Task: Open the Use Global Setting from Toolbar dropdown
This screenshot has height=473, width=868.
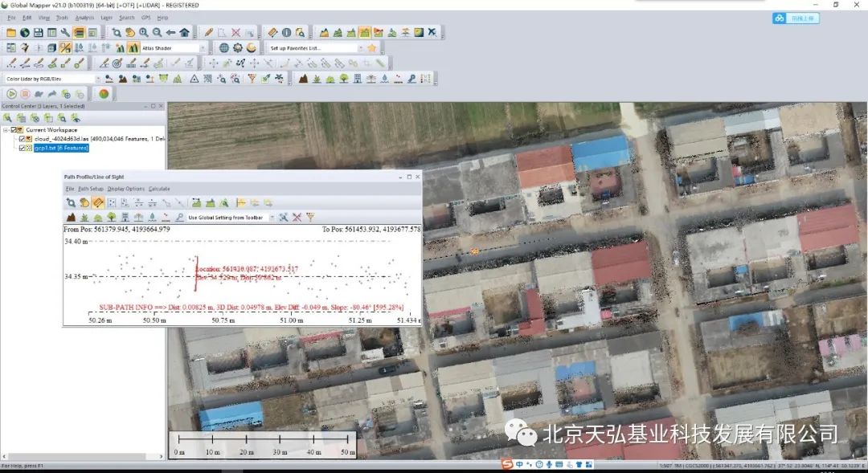Action: coord(272,218)
